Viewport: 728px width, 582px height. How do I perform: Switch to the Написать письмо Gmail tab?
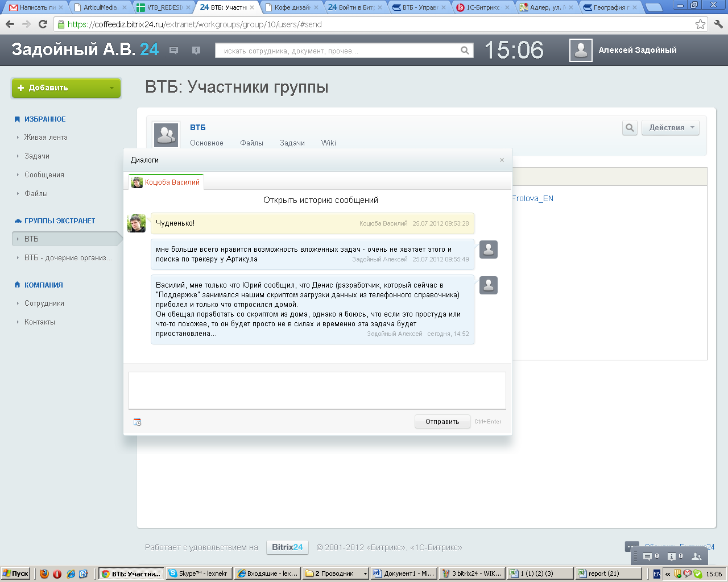click(36, 7)
